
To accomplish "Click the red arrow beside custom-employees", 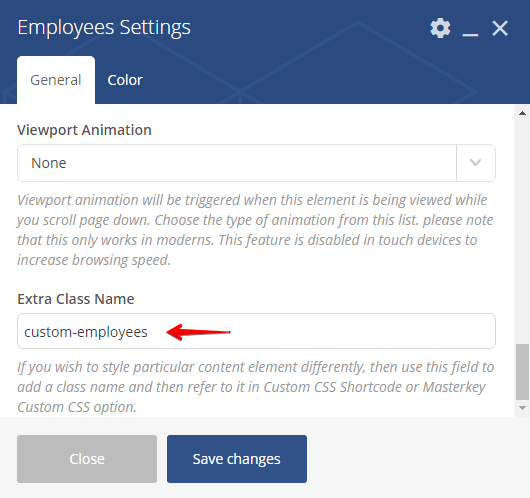I will point(199,332).
